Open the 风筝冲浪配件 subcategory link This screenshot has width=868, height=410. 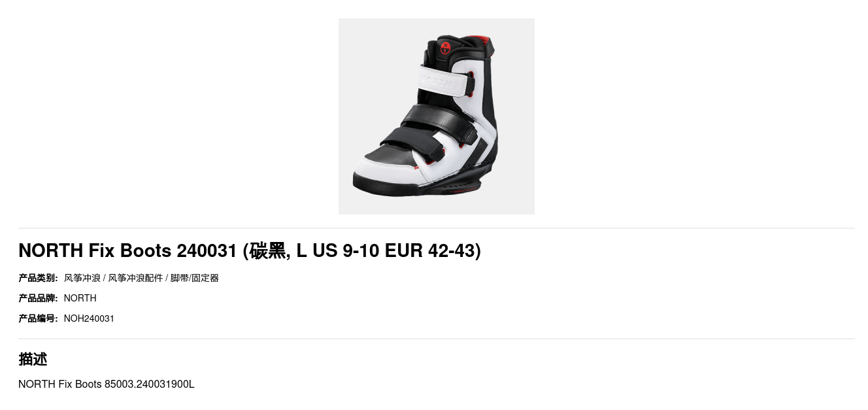135,278
